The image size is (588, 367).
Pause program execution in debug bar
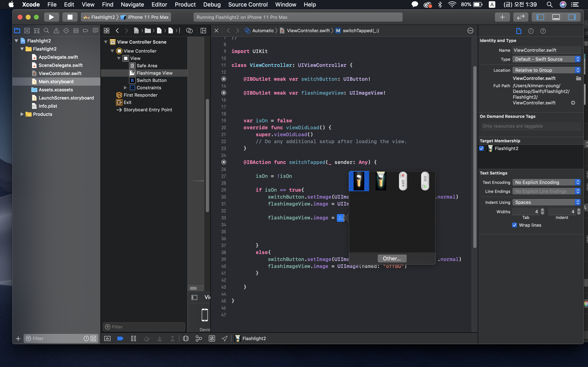(133, 338)
